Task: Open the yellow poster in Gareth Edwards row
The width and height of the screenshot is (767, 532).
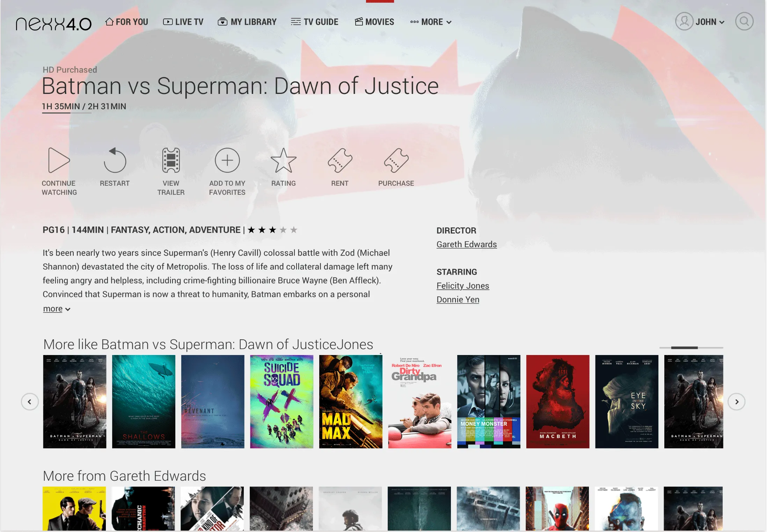Action: point(74,509)
